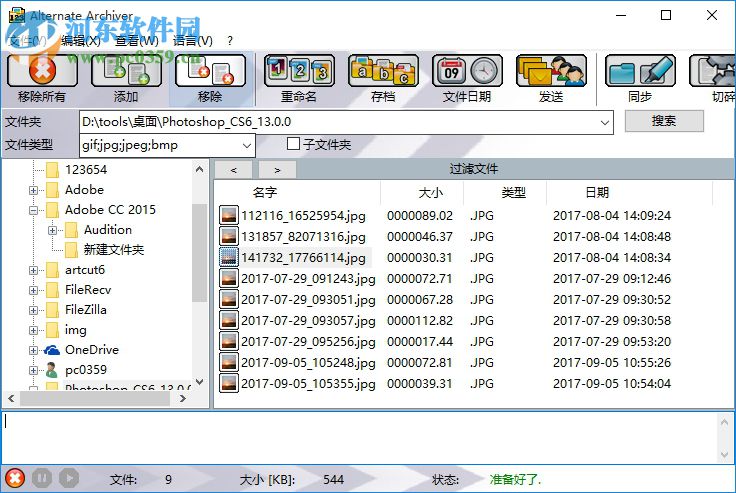The height and width of the screenshot is (493, 736).
Task: Click the thumbnail icon of 2017-07-29_091243.jpg
Action: point(229,278)
